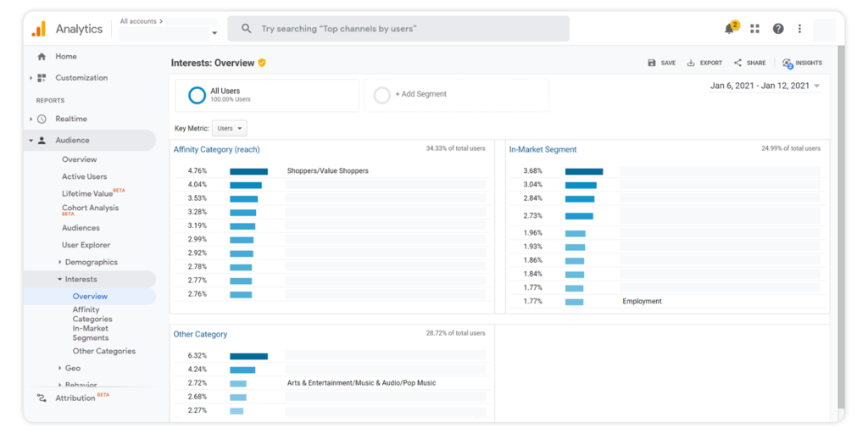Click the Analytics logo icon
The width and height of the screenshot is (868, 434).
click(39, 29)
